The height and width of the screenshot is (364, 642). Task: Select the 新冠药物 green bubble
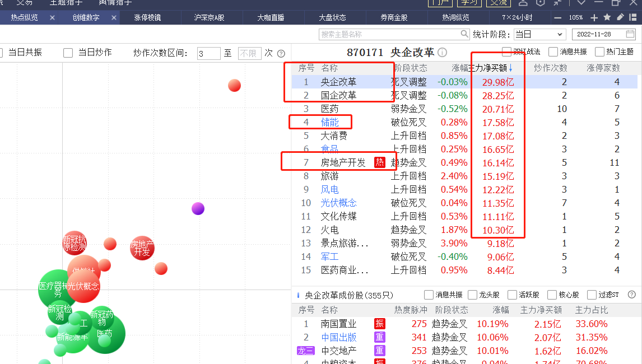click(x=102, y=318)
